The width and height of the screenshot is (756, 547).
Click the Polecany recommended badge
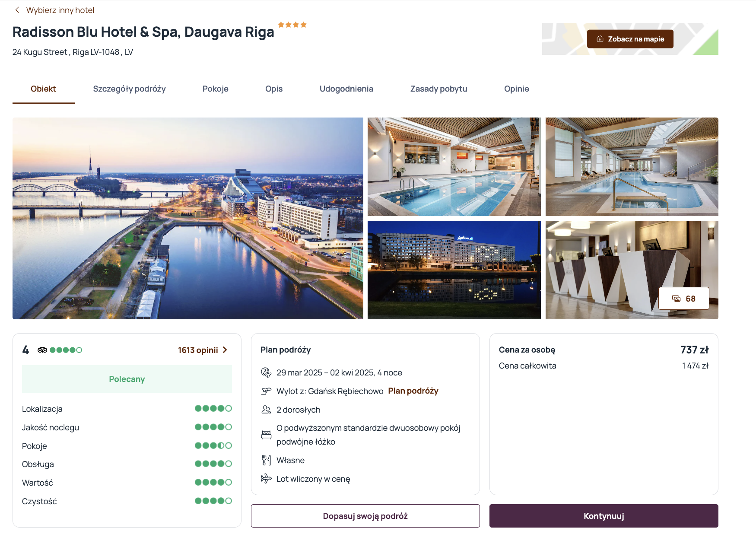tap(127, 379)
